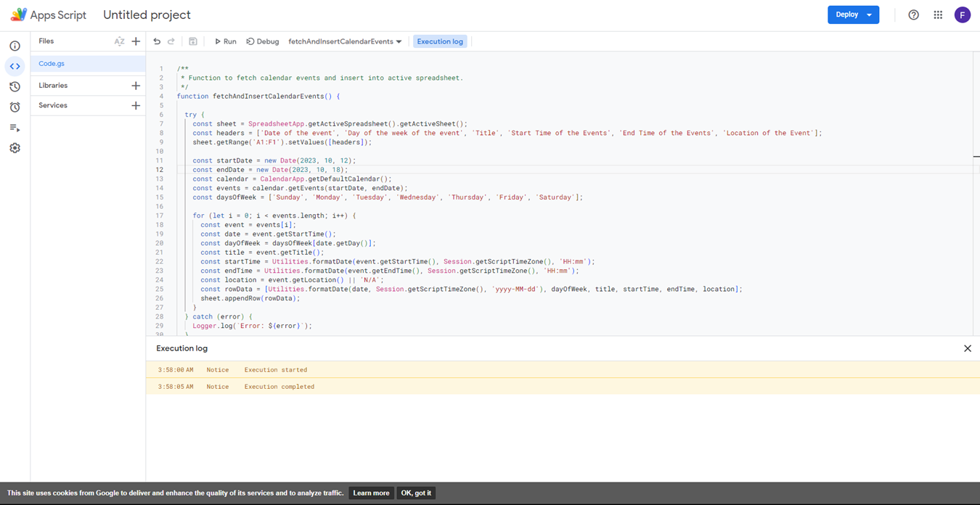Click the Learn more cookie link
The height and width of the screenshot is (505, 980).
click(371, 493)
